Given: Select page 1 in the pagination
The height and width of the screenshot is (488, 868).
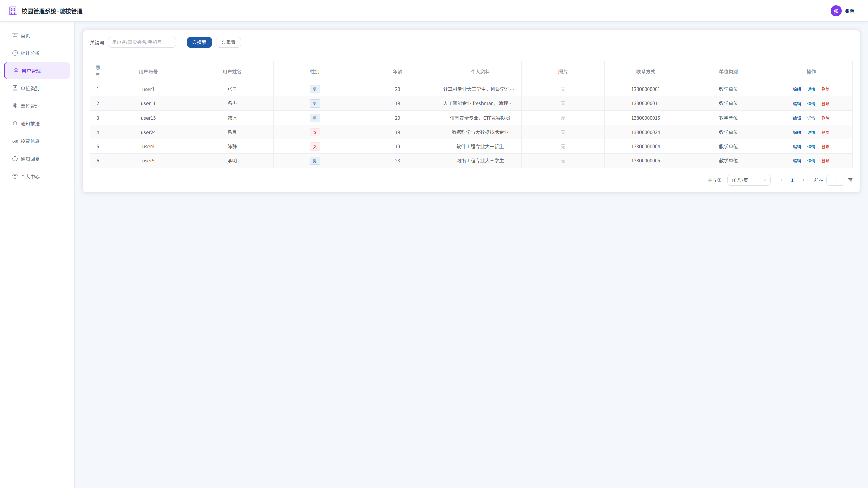Looking at the screenshot, I should tap(792, 180).
